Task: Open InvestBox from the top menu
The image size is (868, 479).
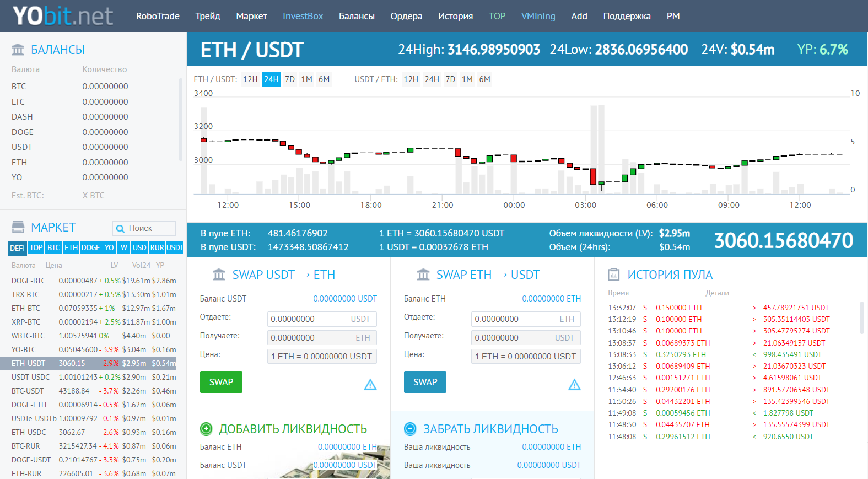Action: tap(303, 16)
